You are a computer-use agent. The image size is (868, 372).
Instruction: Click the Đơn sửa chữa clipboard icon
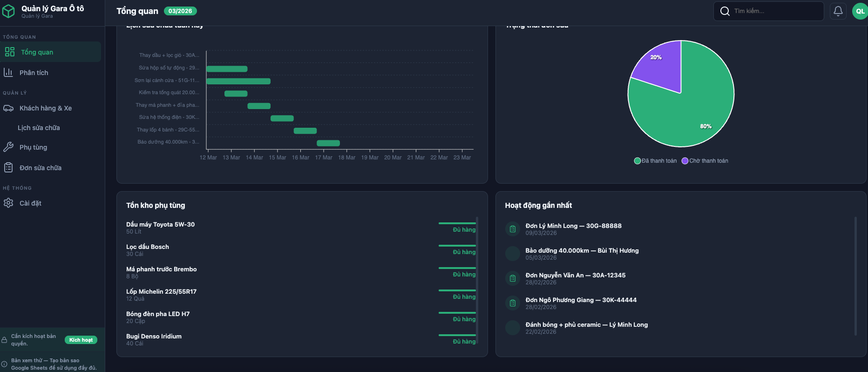(x=8, y=167)
